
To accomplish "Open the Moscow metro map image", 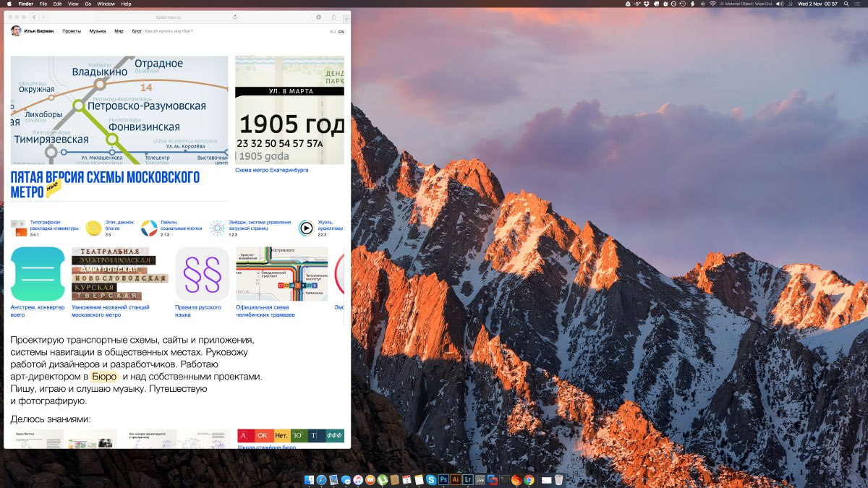I will point(119,110).
